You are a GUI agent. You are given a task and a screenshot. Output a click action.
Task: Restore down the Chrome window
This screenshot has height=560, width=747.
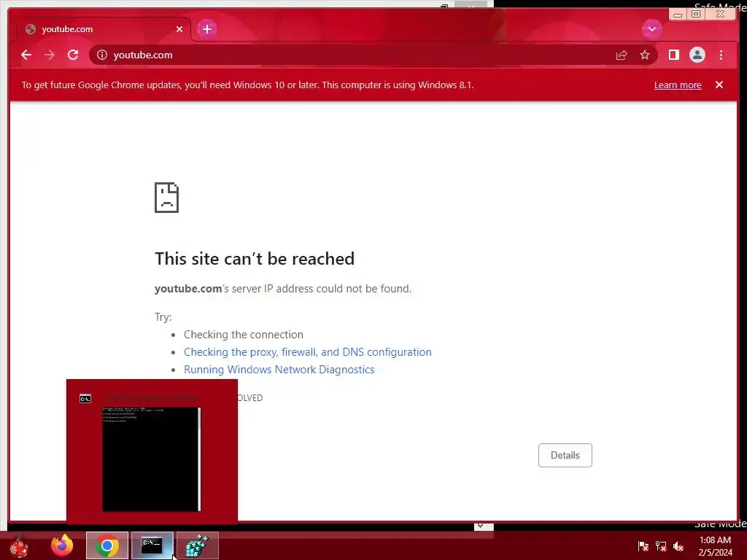[696, 15]
